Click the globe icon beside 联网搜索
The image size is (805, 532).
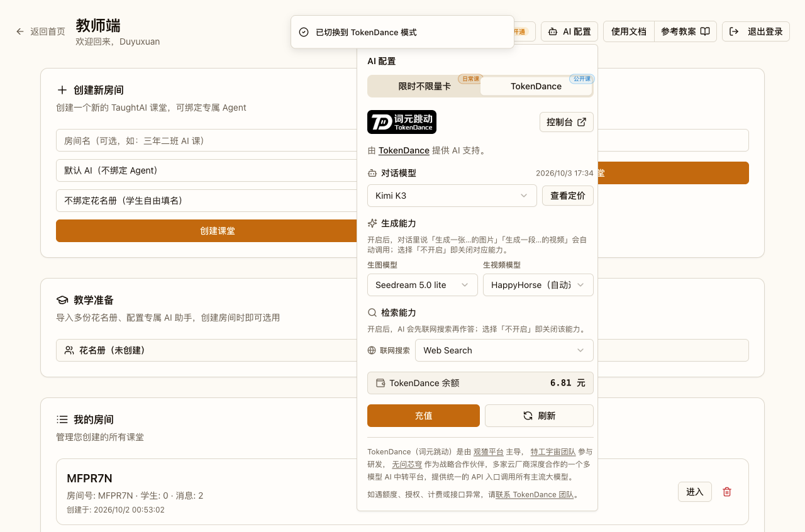372,350
